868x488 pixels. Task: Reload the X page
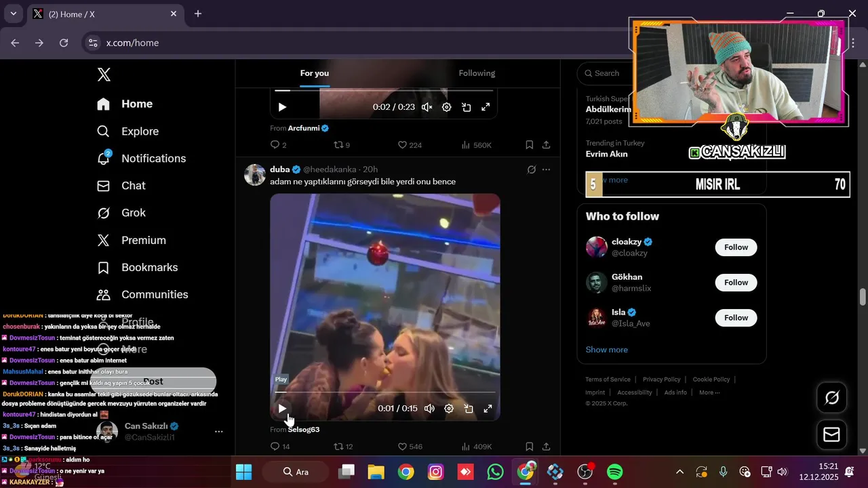(64, 43)
